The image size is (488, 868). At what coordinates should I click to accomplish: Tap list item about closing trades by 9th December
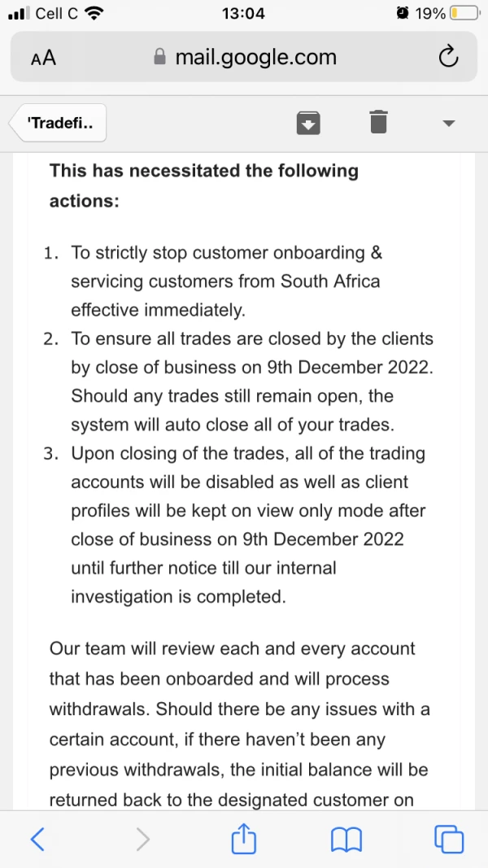click(252, 382)
